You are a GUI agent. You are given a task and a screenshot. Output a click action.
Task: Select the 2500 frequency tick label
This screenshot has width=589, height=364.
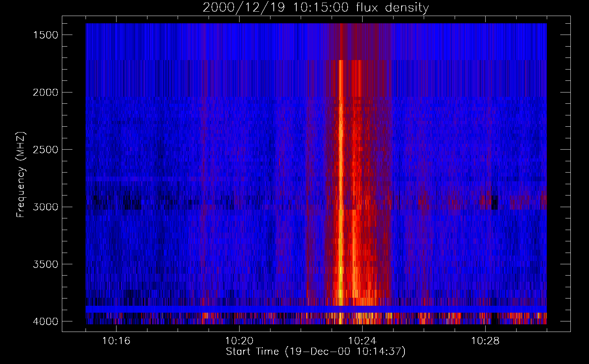pos(46,150)
